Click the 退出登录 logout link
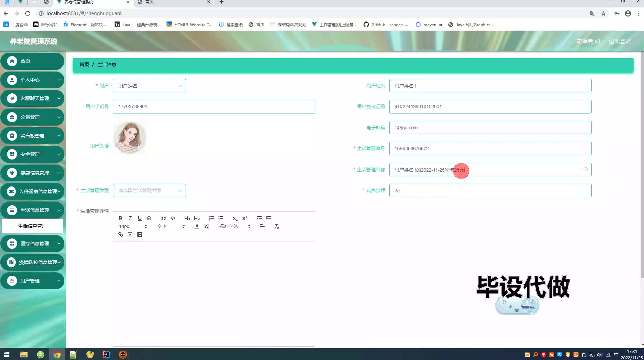The height and width of the screenshot is (360, 644). [620, 41]
